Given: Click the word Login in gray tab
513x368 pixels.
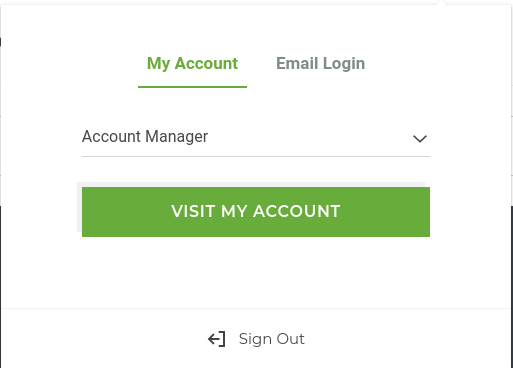Looking at the screenshot, I should click(x=344, y=64).
